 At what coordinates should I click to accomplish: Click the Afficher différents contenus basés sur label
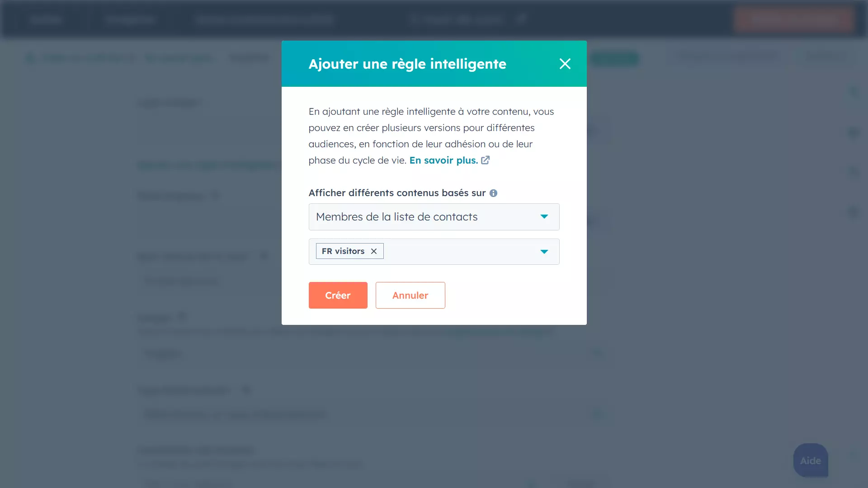396,193
